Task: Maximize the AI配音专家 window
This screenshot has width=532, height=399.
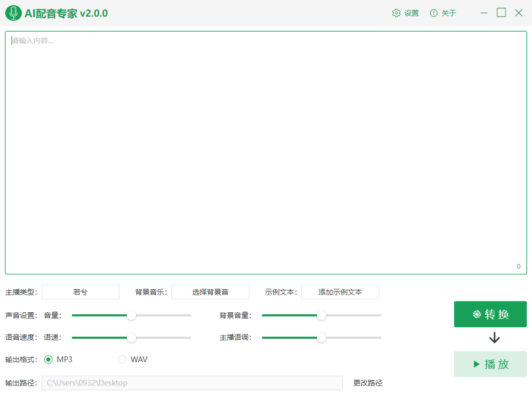Action: tap(501, 12)
